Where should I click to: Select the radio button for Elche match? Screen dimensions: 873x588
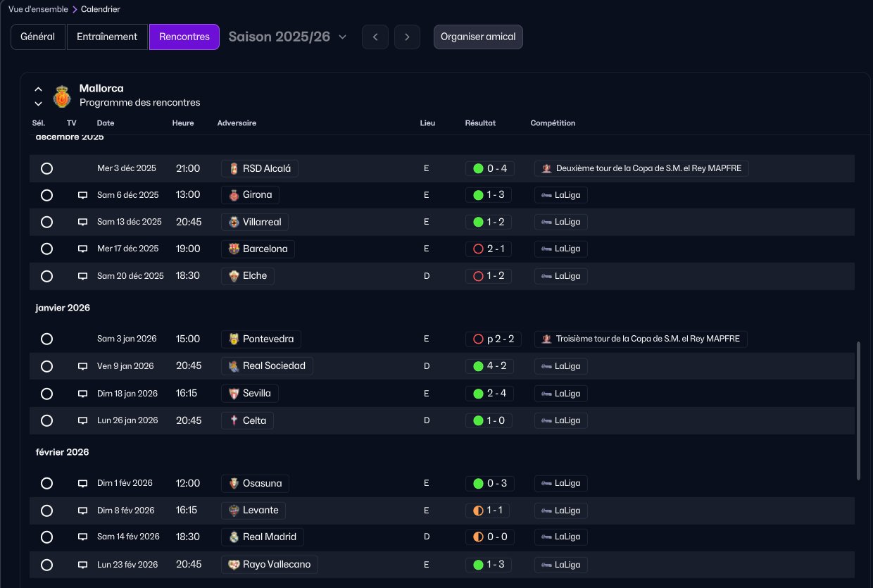tap(46, 276)
